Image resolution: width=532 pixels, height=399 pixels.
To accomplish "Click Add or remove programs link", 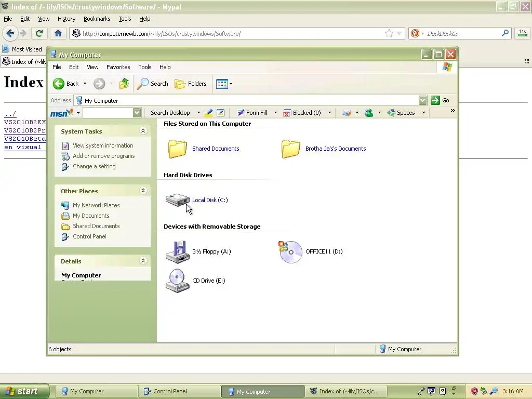I will (104, 156).
